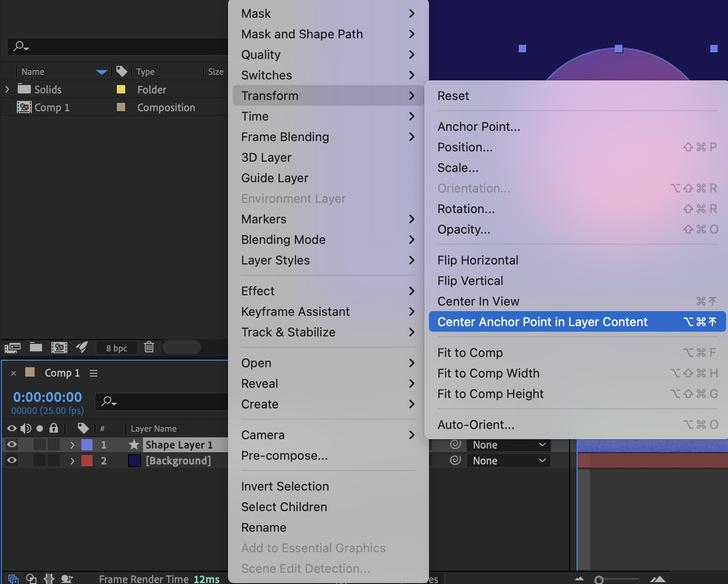The width and height of the screenshot is (728, 584).
Task: Toggle the Transfer Controls pane icon
Action: [x=31, y=579]
